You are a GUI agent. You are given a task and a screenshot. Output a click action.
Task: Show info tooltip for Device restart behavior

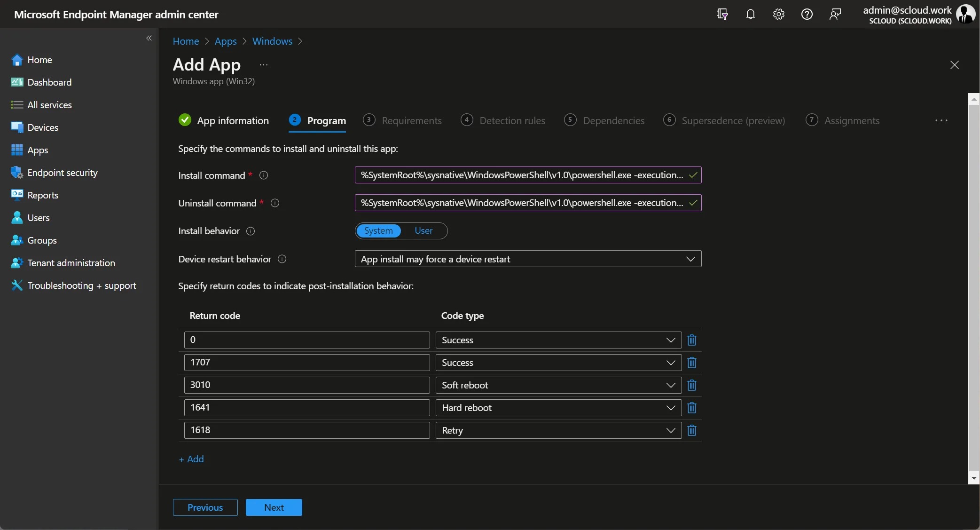click(282, 259)
